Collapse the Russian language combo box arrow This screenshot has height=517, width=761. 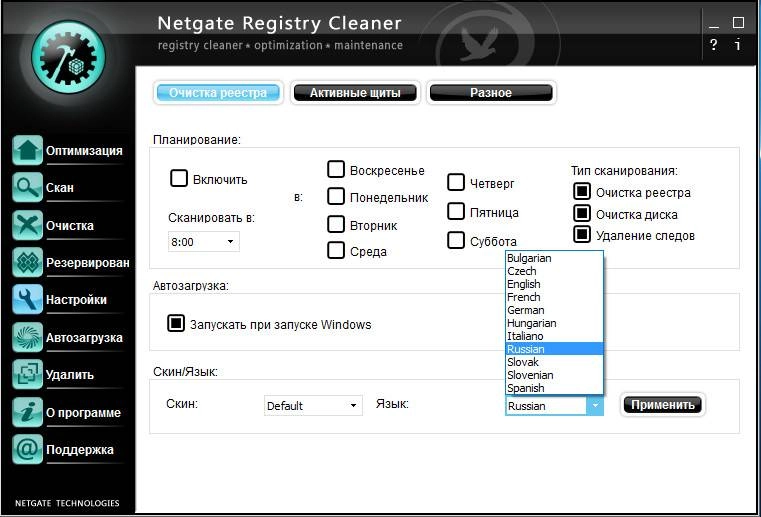[595, 406]
